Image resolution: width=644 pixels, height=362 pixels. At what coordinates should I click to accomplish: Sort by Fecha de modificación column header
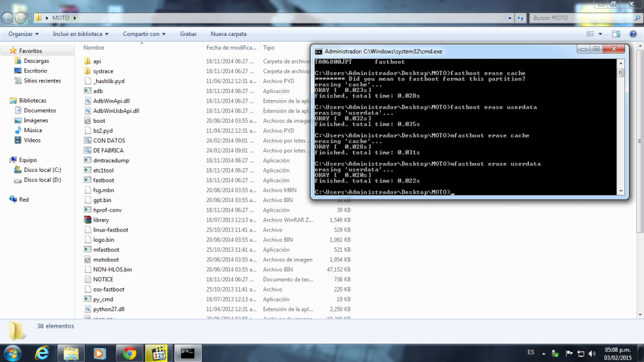230,47
